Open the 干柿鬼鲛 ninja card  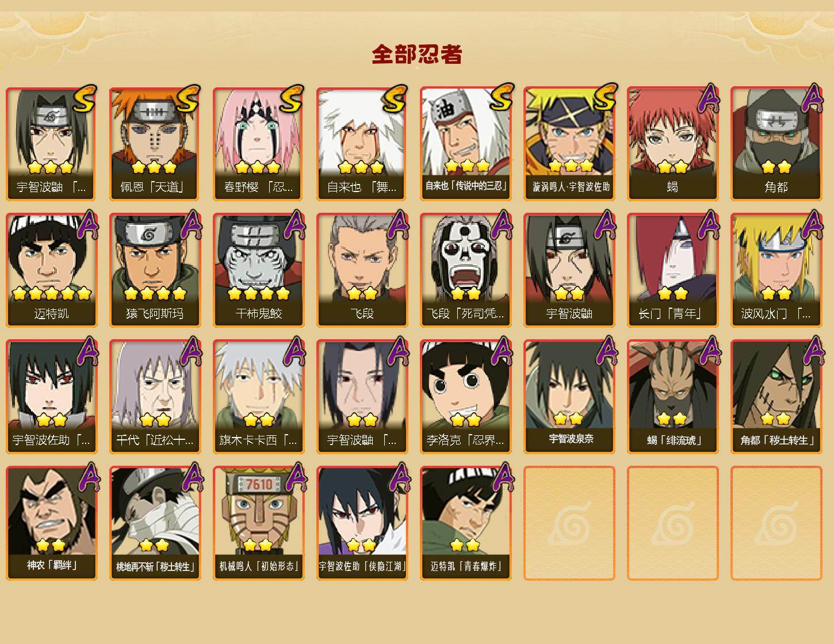pyautogui.click(x=259, y=270)
